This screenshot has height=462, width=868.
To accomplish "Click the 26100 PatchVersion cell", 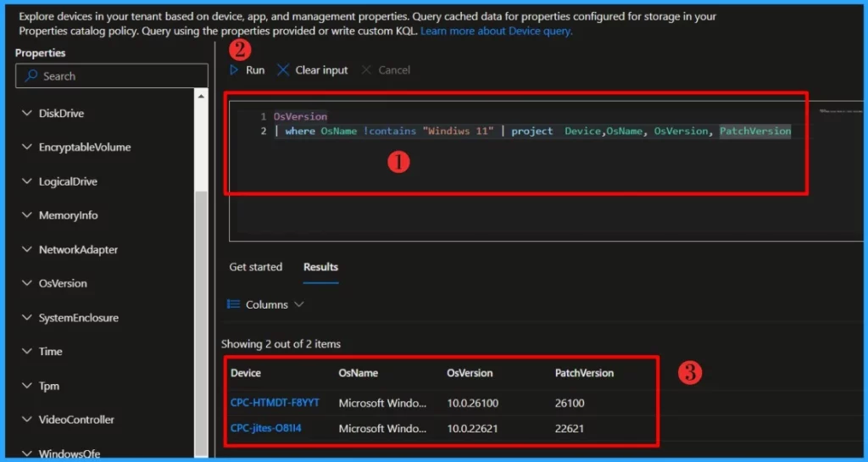I will click(x=570, y=403).
